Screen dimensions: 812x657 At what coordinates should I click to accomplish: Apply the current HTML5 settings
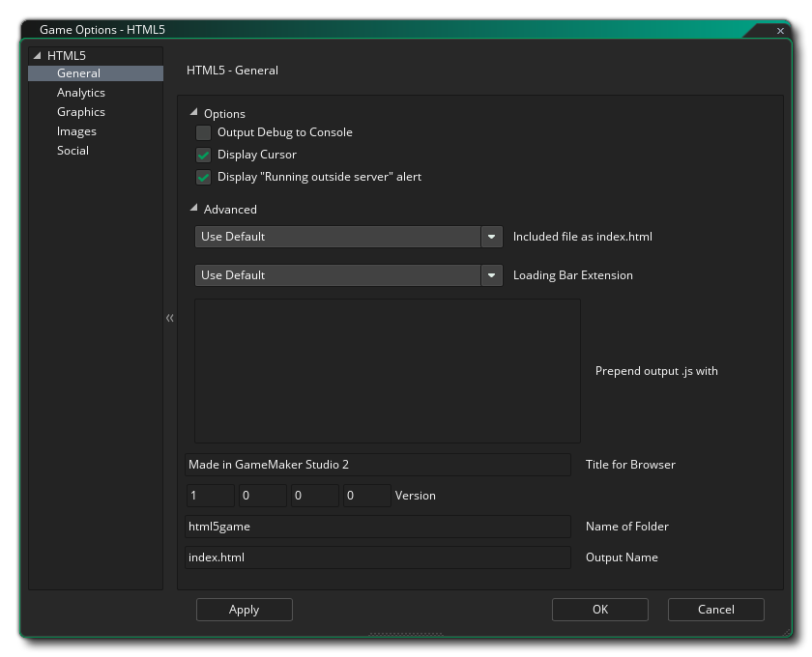click(244, 609)
